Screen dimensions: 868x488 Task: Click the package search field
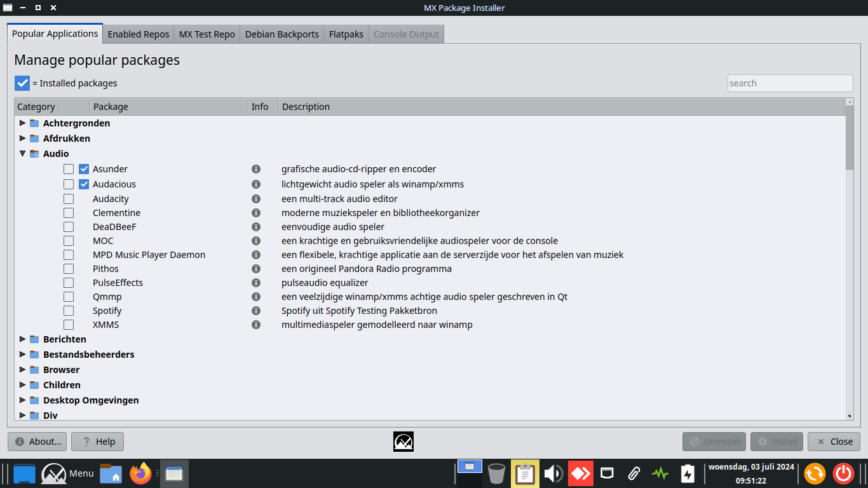click(790, 83)
